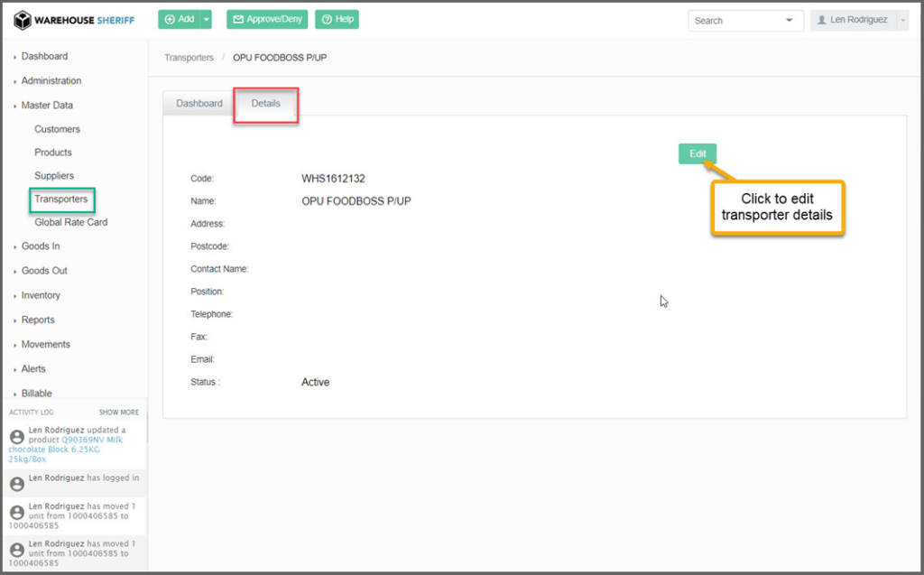Open the Add button dropdown arrow

point(207,19)
